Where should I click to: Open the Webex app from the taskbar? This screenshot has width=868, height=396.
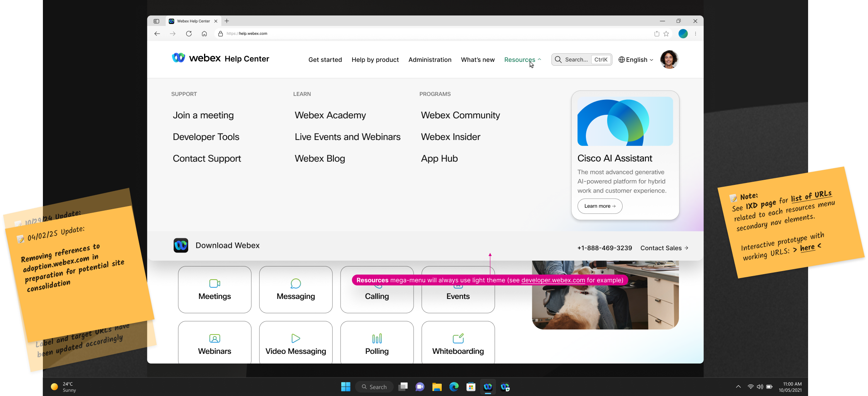(x=488, y=386)
